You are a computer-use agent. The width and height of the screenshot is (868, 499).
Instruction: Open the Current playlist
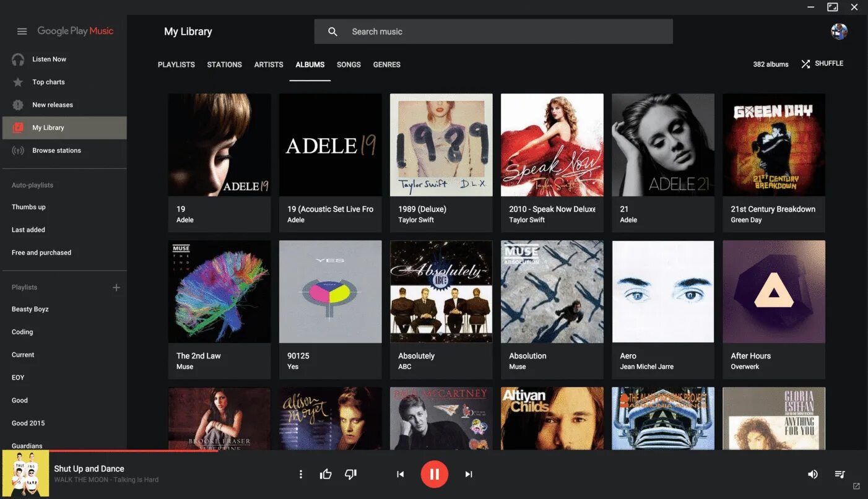23,355
